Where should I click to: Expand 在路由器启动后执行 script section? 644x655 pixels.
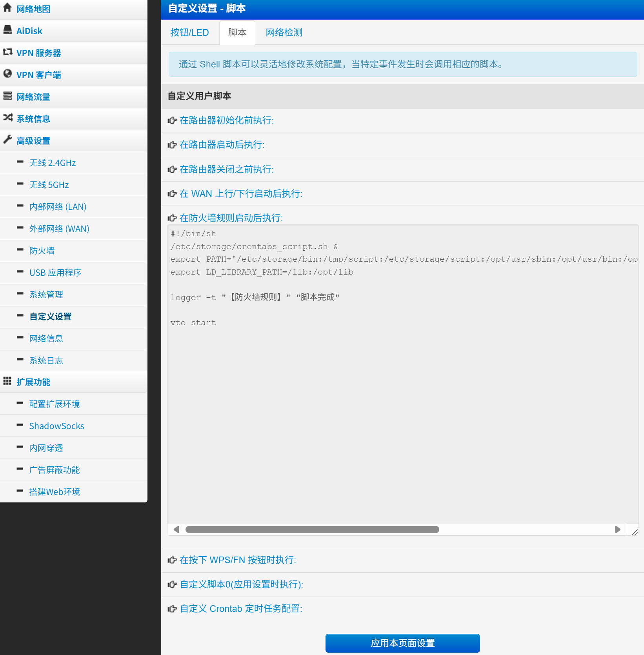222,145
